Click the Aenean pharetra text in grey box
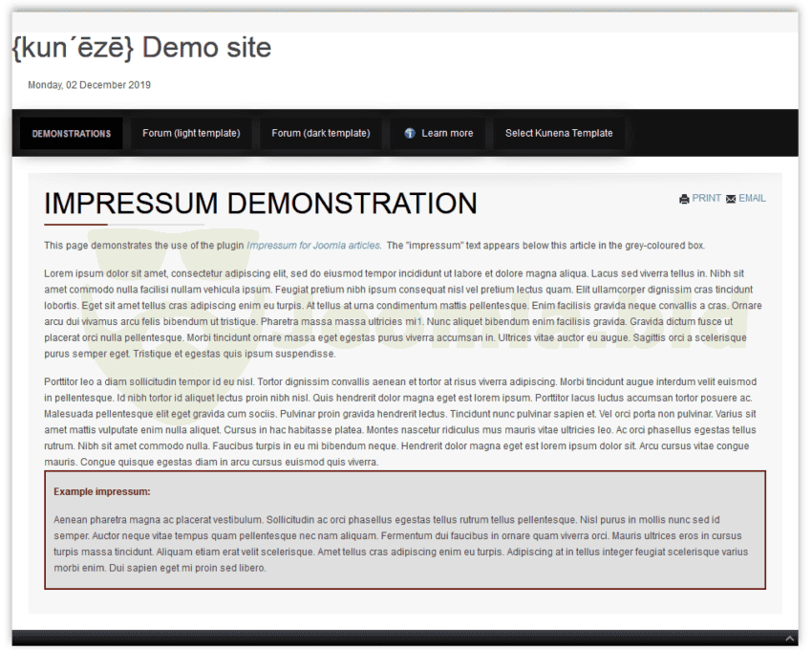The height and width of the screenshot is (650, 812). coord(401,543)
